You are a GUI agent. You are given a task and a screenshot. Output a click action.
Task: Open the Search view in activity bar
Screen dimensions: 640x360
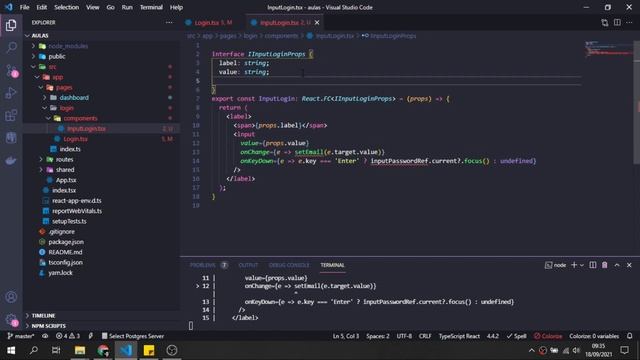pos(11,47)
